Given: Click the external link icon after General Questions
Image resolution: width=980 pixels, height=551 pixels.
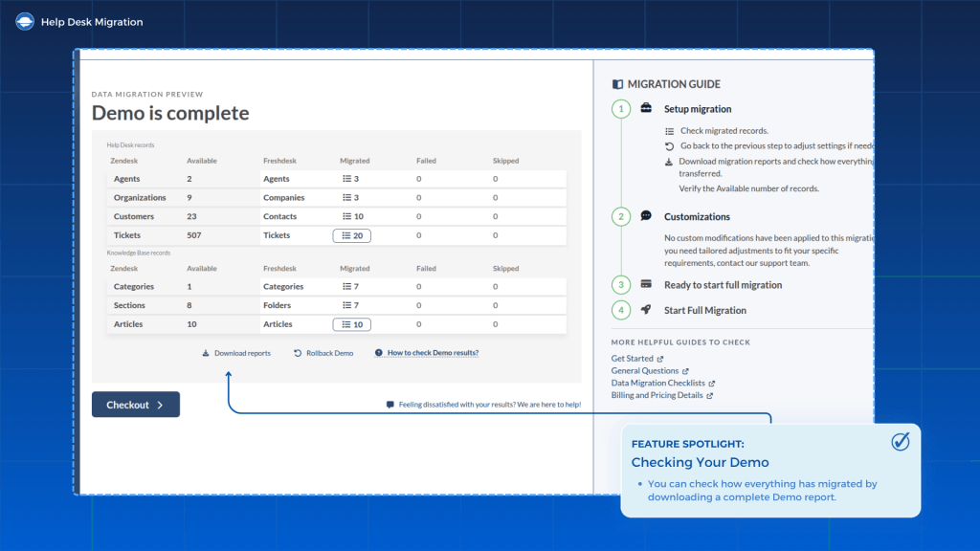Looking at the screenshot, I should click(x=685, y=371).
